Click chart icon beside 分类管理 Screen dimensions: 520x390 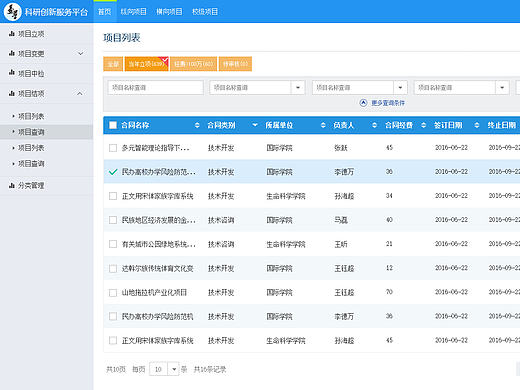[x=12, y=185]
